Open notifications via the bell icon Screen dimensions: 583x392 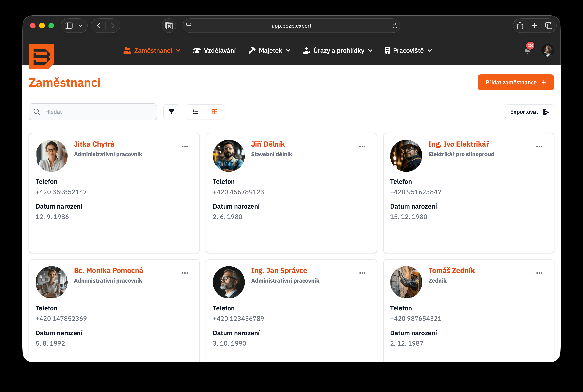tap(527, 51)
